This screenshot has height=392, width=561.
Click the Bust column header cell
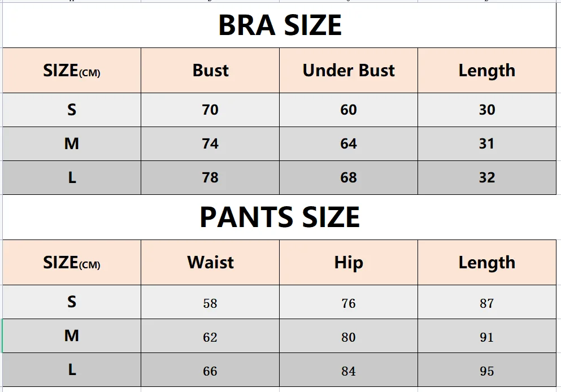(210, 71)
